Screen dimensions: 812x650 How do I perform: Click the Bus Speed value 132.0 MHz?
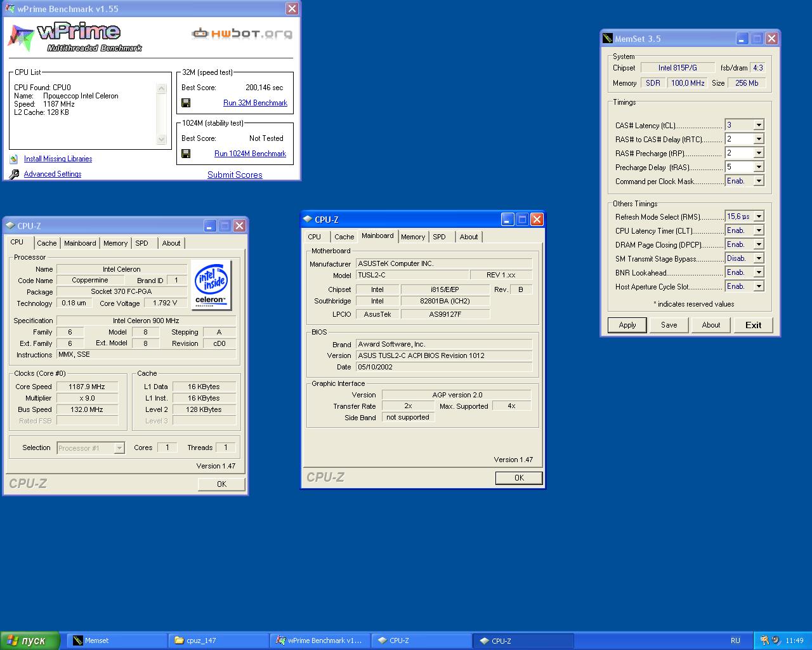coord(88,409)
